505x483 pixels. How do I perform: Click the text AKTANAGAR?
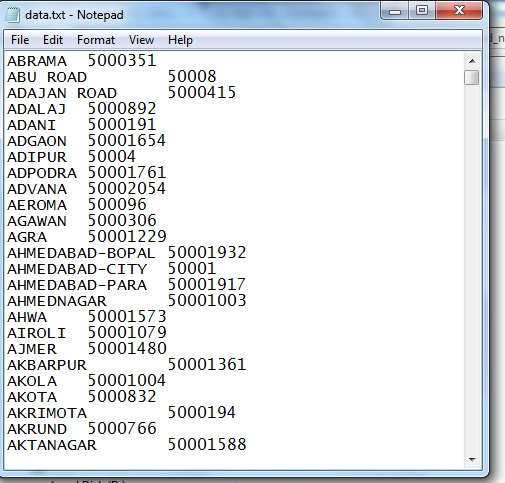52,445
